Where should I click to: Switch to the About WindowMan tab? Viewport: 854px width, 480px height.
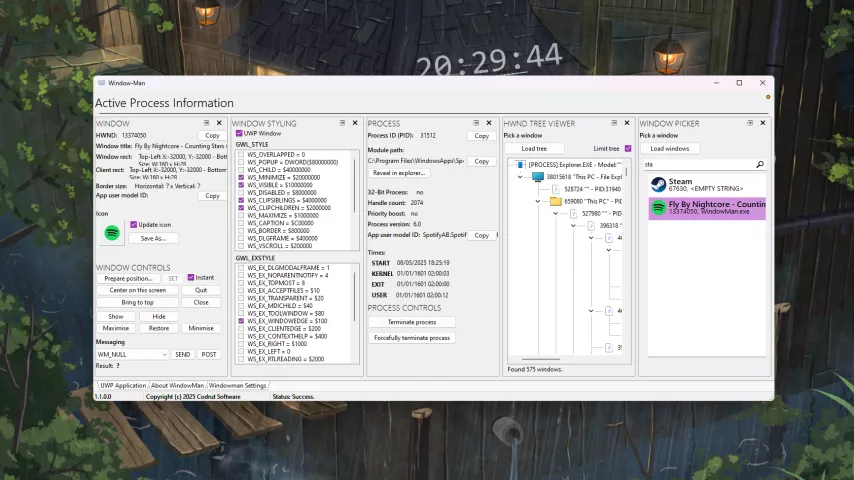177,385
